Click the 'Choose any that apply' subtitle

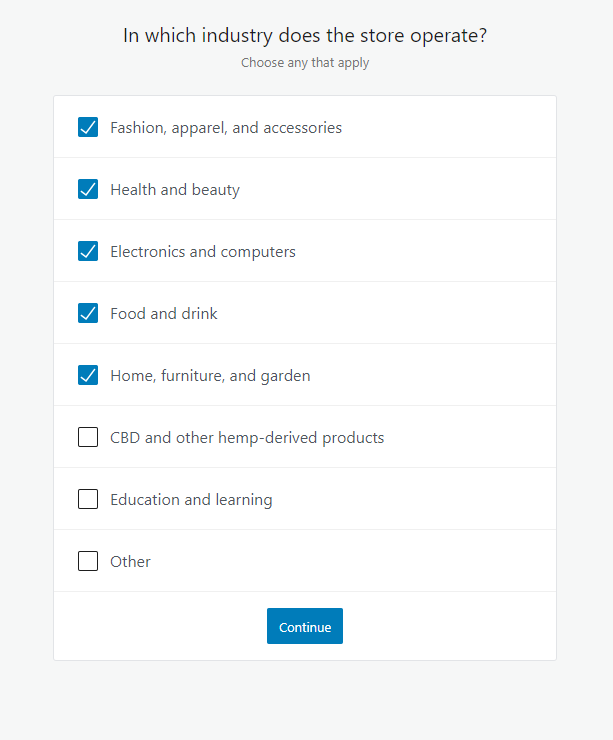pos(305,63)
